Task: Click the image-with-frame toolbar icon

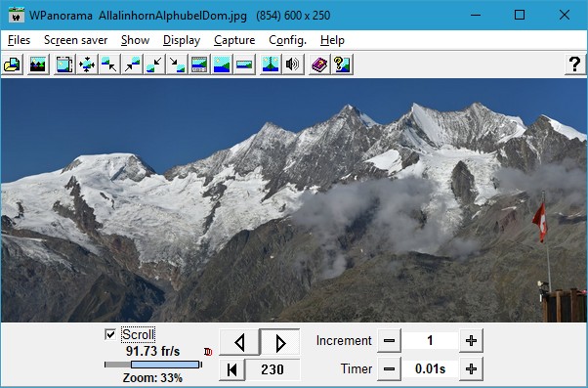Action: coord(64,65)
